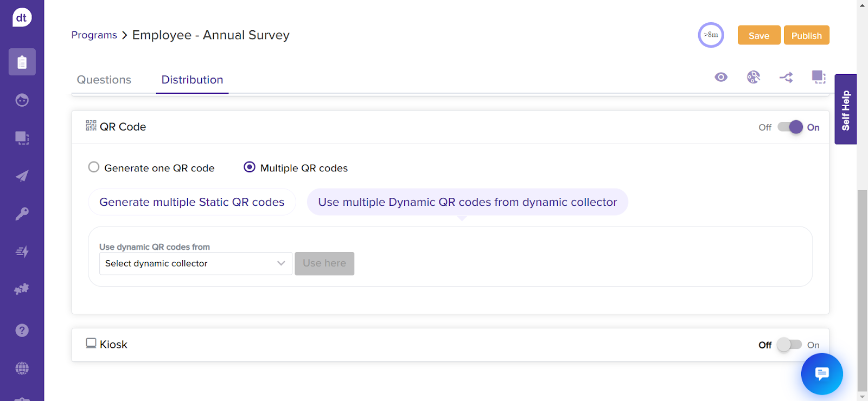
Task: Choose Generate multiple Static QR codes
Action: [x=192, y=202]
